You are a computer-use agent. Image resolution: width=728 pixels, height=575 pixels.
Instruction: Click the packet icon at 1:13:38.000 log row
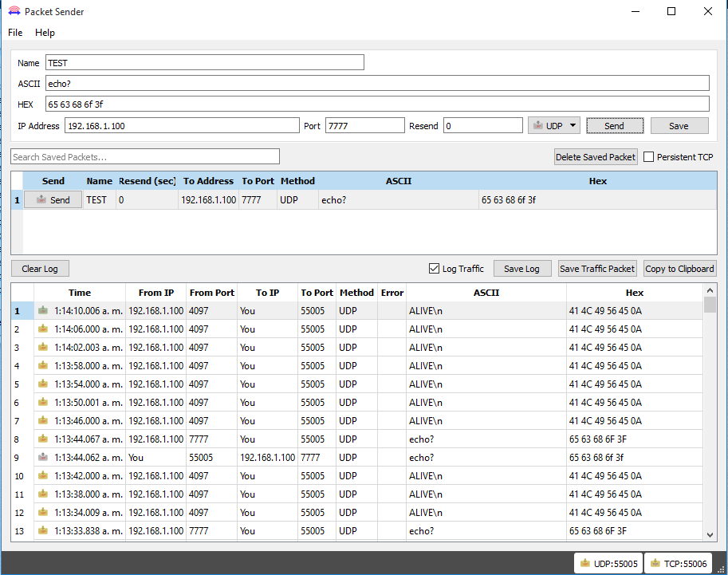pos(43,494)
